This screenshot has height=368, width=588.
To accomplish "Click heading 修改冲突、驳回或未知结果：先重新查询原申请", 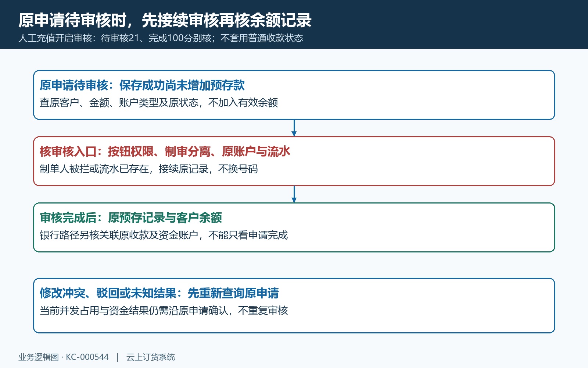I will pyautogui.click(x=159, y=293).
